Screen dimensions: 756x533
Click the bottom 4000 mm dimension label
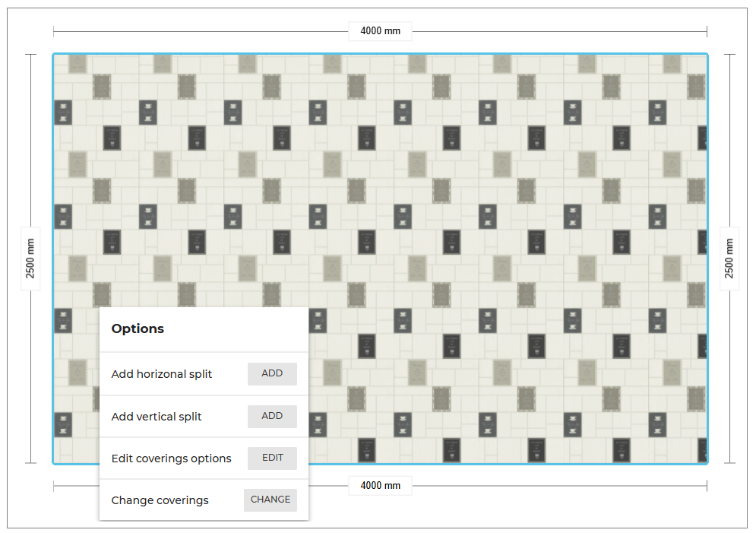[380, 485]
